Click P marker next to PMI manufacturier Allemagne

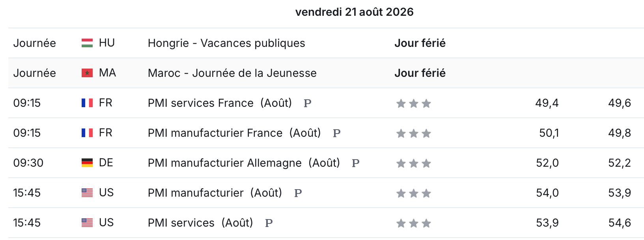click(356, 163)
